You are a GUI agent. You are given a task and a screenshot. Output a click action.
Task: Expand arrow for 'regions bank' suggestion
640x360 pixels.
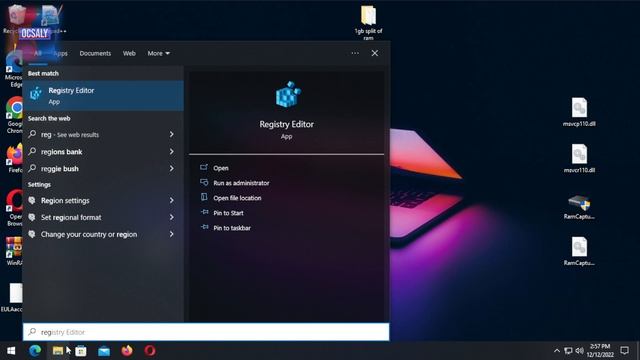(x=172, y=151)
